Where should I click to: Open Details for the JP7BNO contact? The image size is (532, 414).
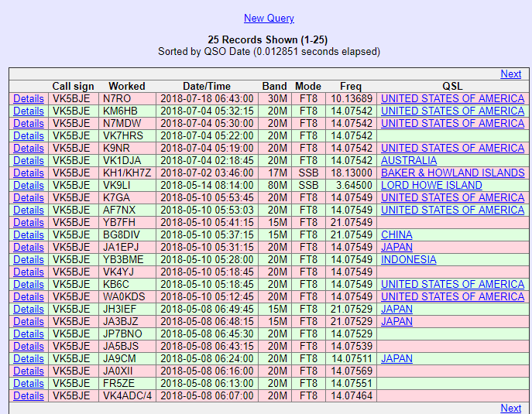tap(29, 334)
